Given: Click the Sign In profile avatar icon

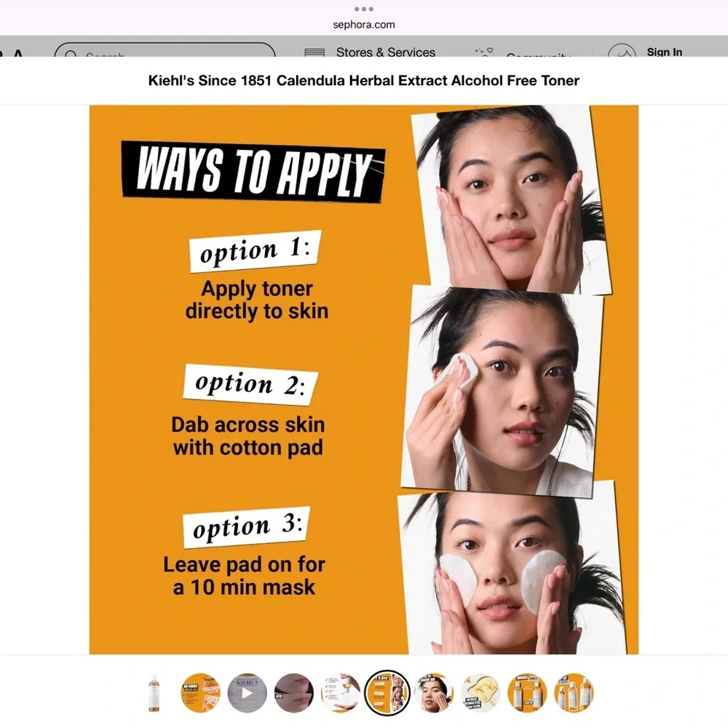Looking at the screenshot, I should tap(621, 52).
